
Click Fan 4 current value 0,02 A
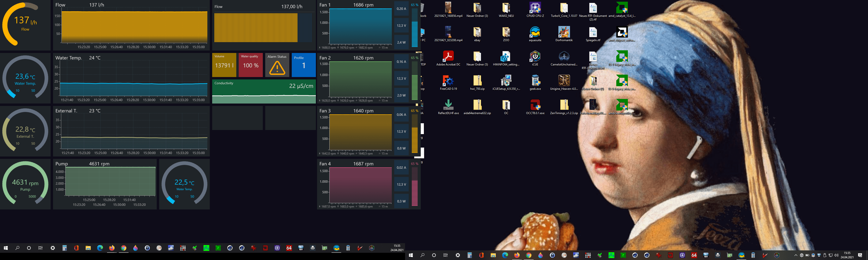point(401,168)
